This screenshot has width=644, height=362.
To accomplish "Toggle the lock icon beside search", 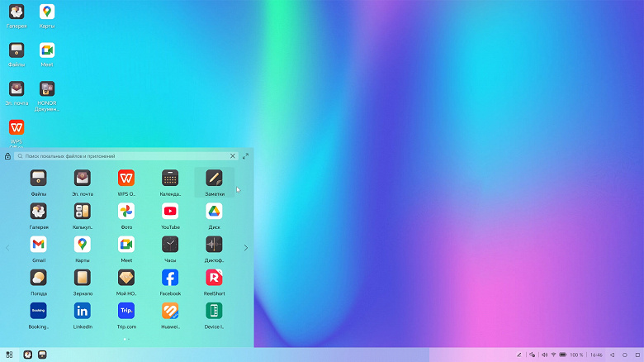I will pos(7,156).
